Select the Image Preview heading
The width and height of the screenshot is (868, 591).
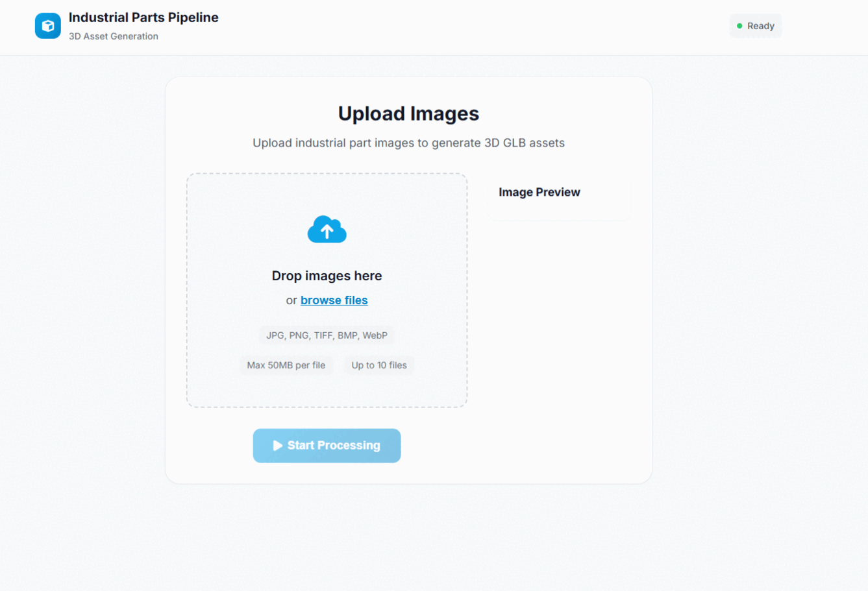pos(539,192)
